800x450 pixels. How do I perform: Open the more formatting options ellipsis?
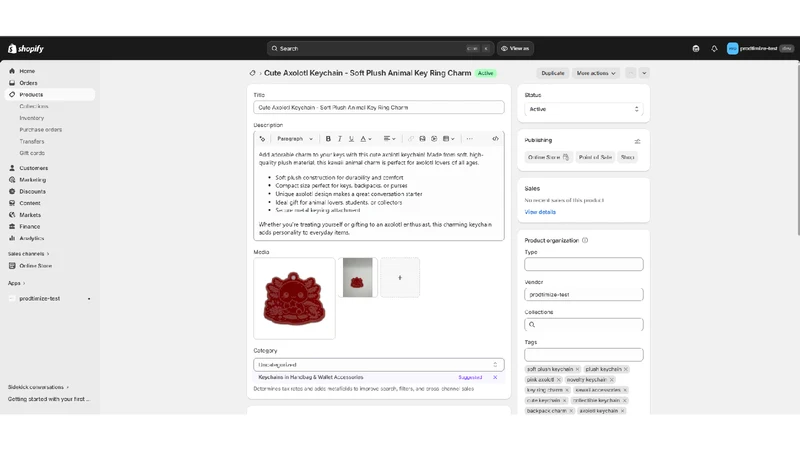coord(469,139)
